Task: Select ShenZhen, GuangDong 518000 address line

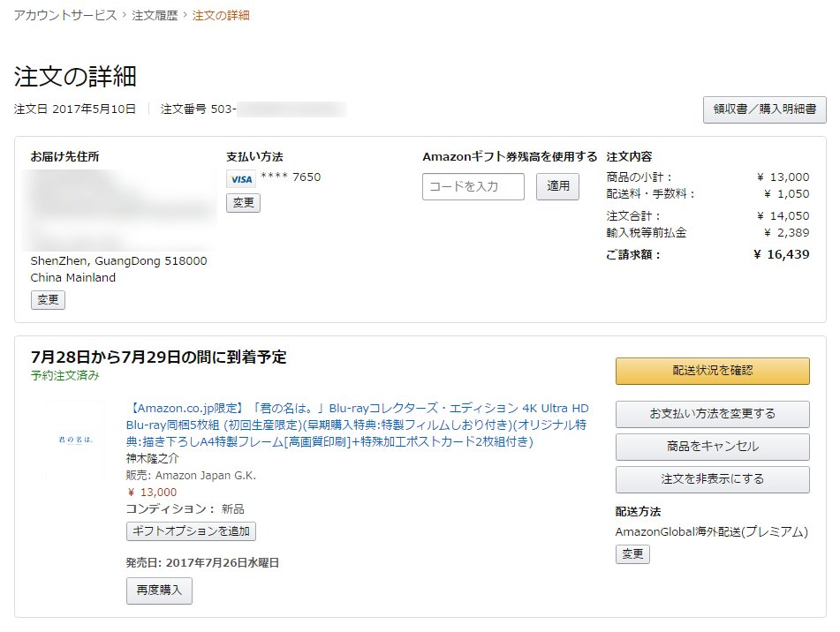Action: (x=118, y=261)
